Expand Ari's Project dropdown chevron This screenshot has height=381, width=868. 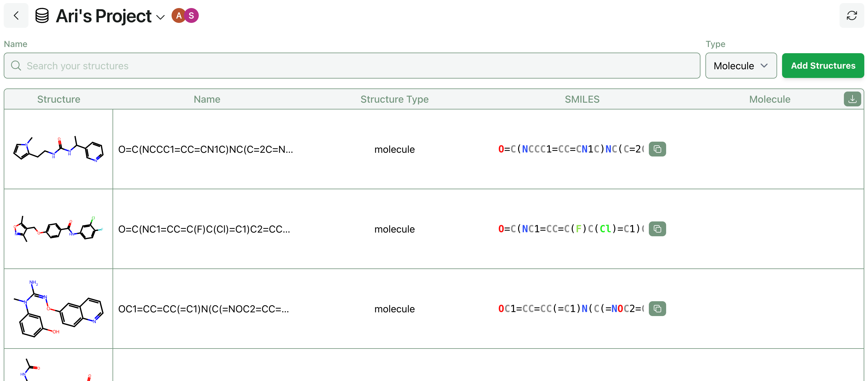coord(161,17)
